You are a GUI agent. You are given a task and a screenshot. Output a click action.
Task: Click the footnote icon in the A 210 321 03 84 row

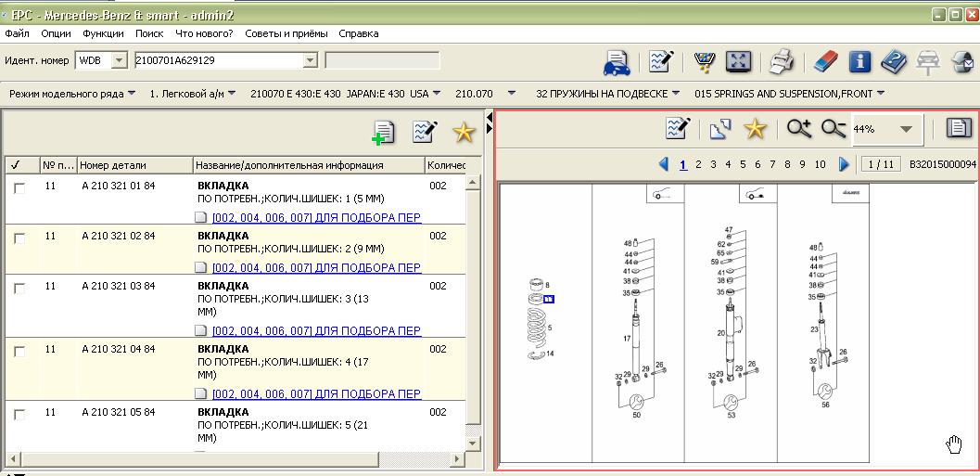click(x=200, y=330)
